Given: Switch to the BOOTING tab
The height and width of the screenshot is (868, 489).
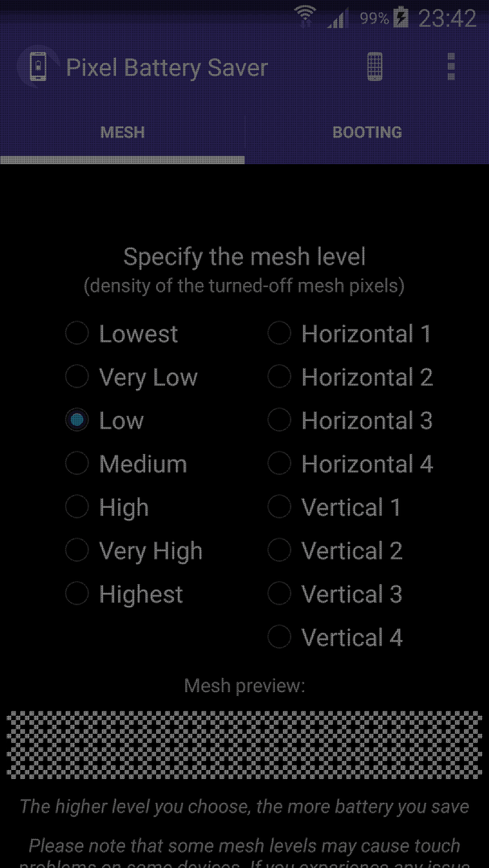Looking at the screenshot, I should [x=367, y=133].
